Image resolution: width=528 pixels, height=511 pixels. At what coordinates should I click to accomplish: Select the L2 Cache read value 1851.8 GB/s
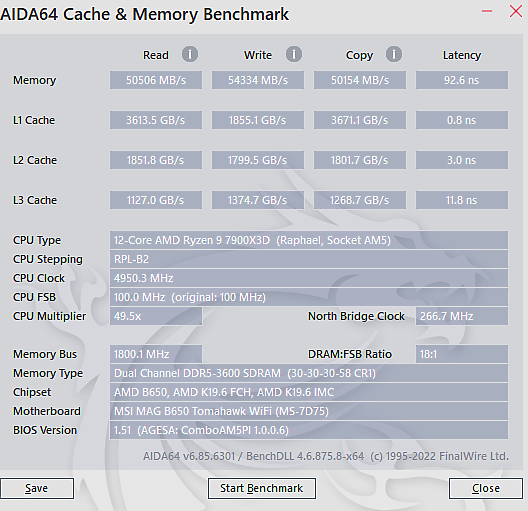coord(156,160)
